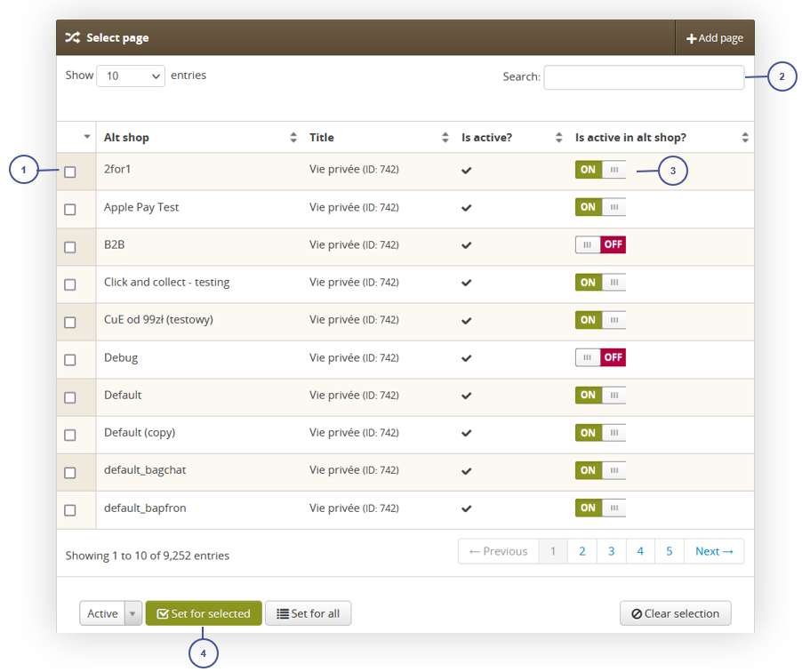
Task: Click the 'Apple Pay Test' shop name
Action: tap(141, 207)
